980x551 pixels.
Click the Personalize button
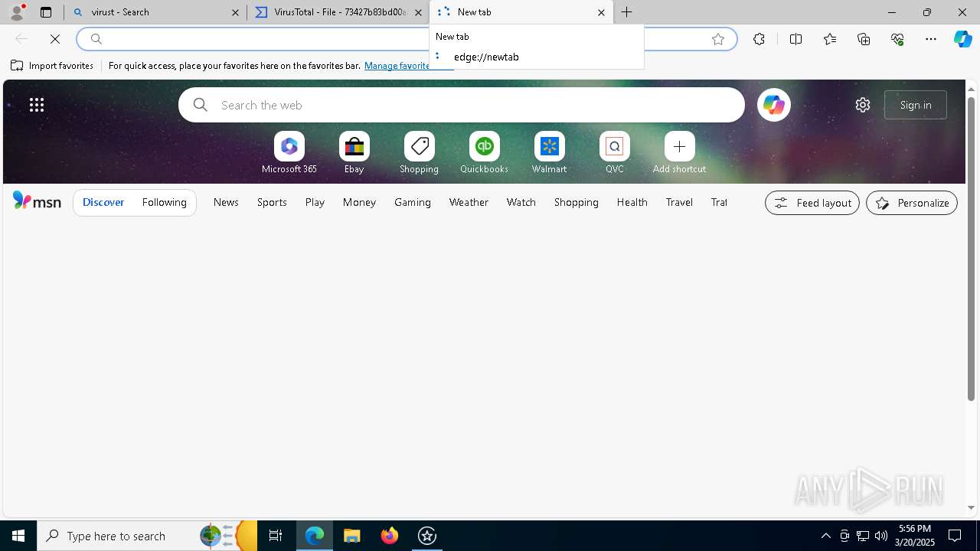(912, 203)
